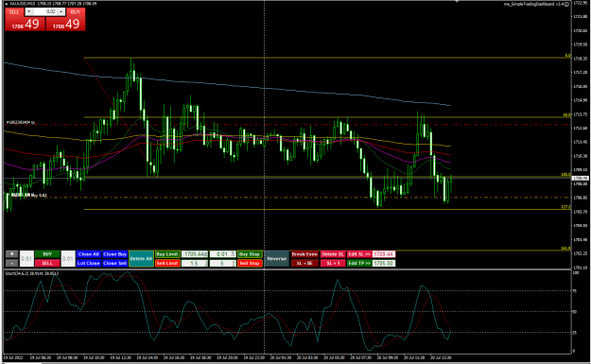Viewport: 591px width, 364px height.
Task: Click the Sell Limit button
Action: coord(167,263)
